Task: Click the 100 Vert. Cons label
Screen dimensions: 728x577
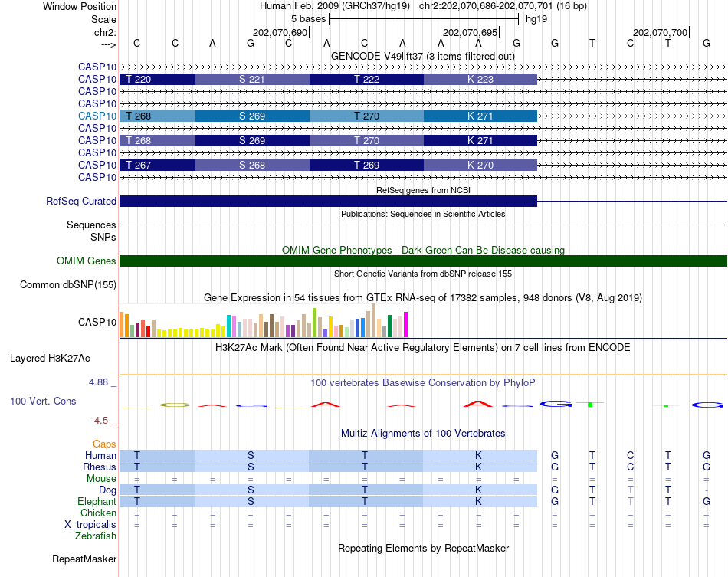Action: pyautogui.click(x=43, y=401)
